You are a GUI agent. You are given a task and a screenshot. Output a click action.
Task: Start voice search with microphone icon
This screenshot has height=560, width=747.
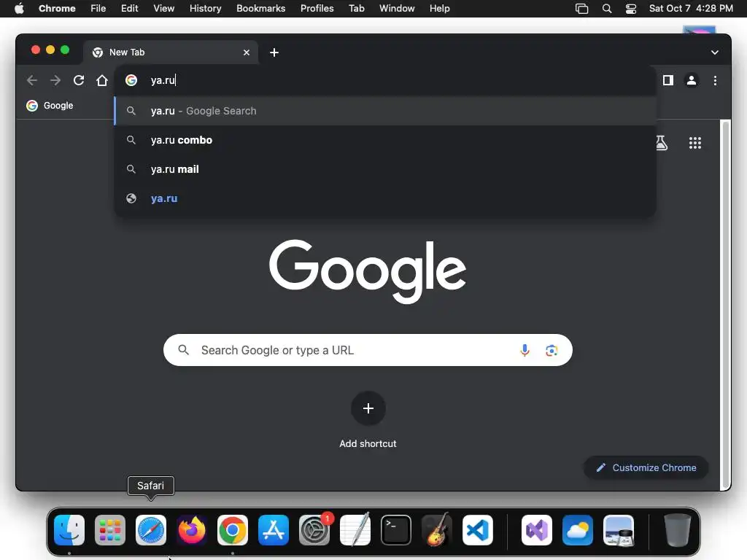pyautogui.click(x=525, y=351)
